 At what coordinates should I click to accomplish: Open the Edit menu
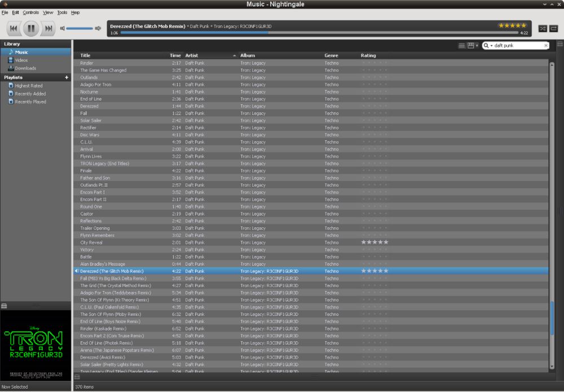[15, 12]
